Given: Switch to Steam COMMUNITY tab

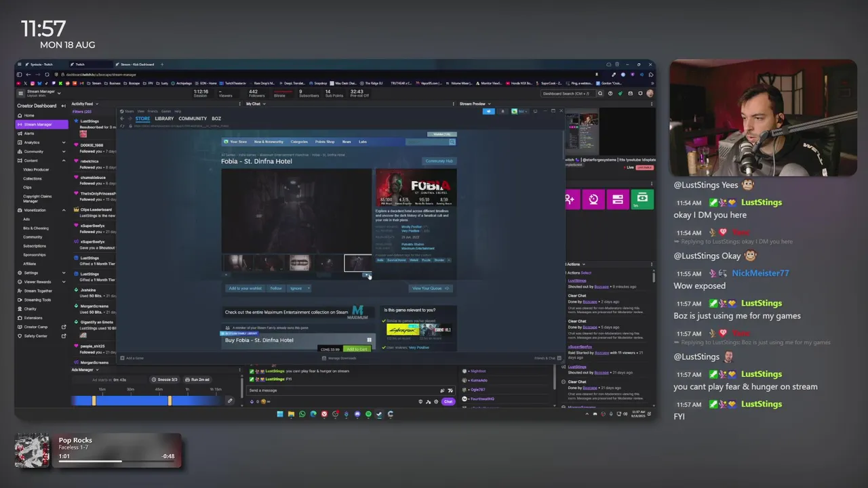Looking at the screenshot, I should [193, 119].
